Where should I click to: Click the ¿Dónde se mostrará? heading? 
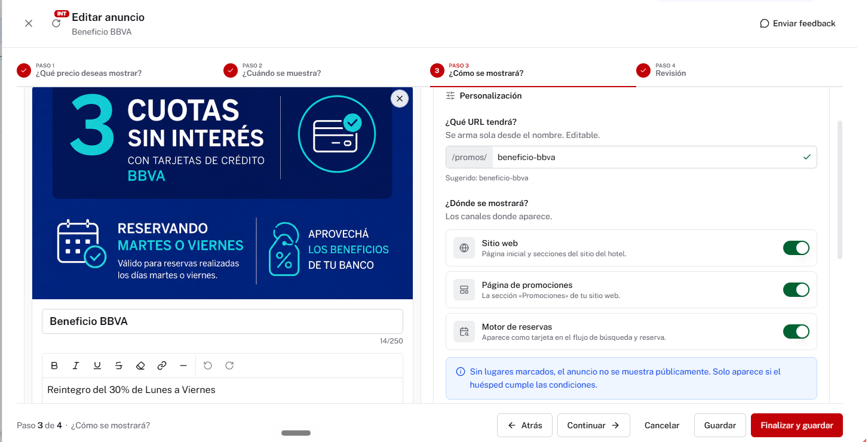[487, 203]
